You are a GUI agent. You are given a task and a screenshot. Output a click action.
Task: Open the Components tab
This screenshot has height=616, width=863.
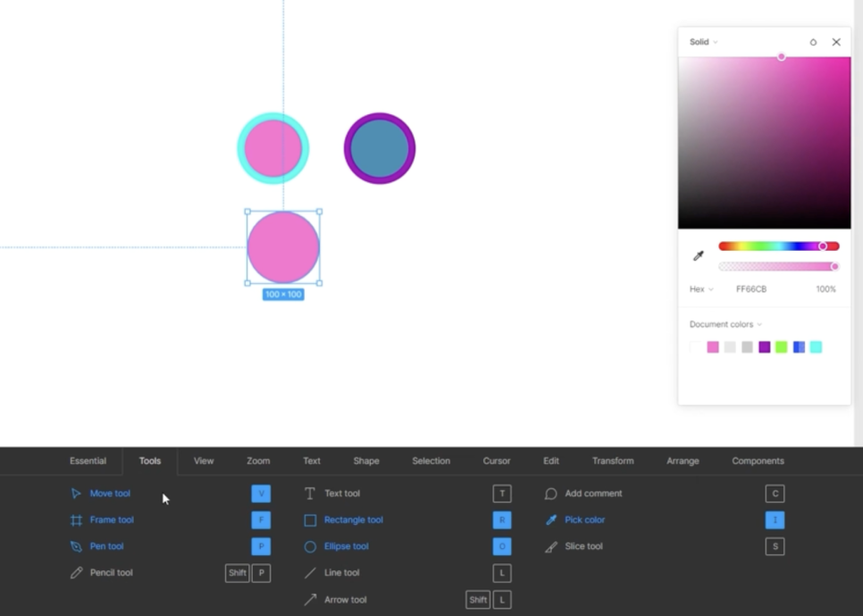tap(758, 461)
